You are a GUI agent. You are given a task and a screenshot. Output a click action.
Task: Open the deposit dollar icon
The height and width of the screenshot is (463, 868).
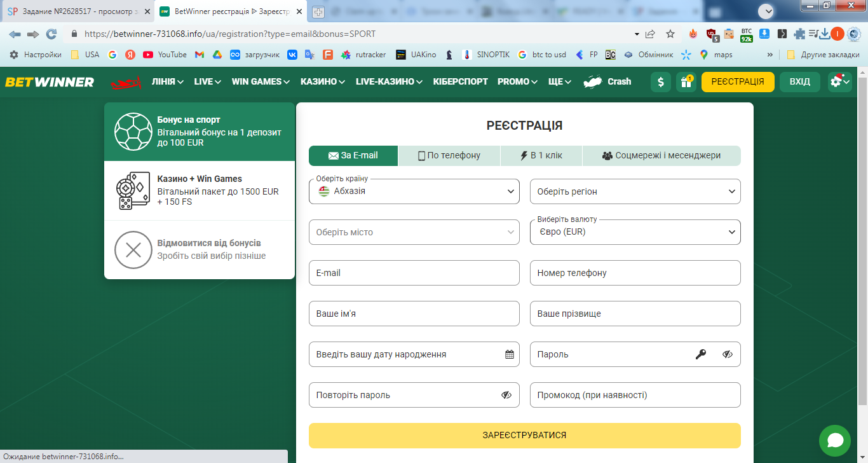[x=661, y=82]
